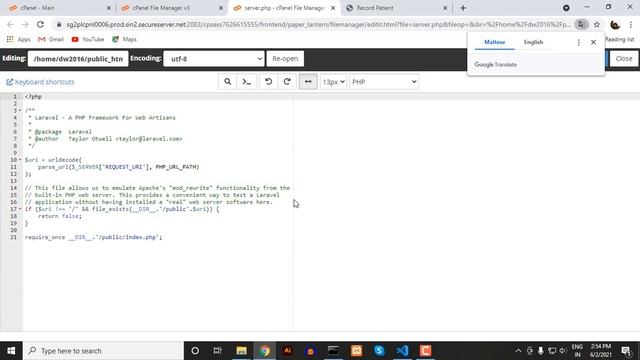Open translate popup options menu
Screen dimensions: 640x360
click(578, 42)
